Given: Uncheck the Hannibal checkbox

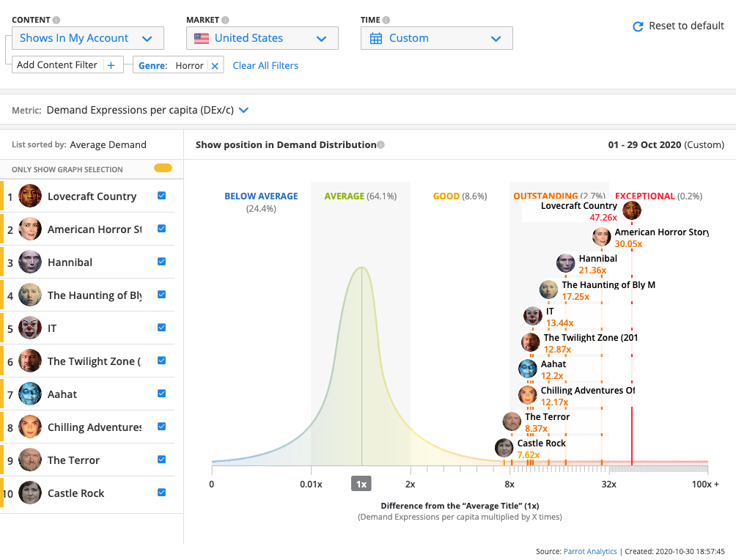Looking at the screenshot, I should pyautogui.click(x=161, y=262).
